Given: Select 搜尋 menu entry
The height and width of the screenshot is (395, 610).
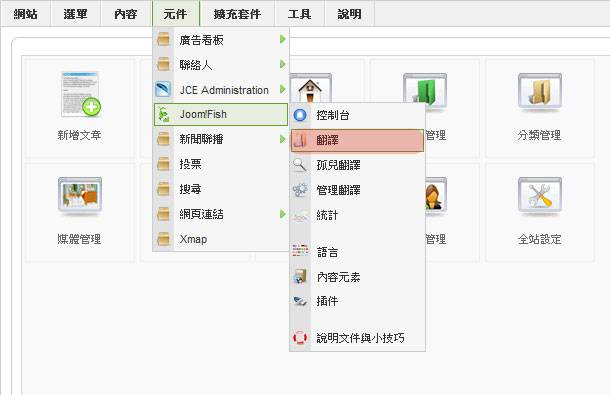Looking at the screenshot, I should tap(221, 189).
